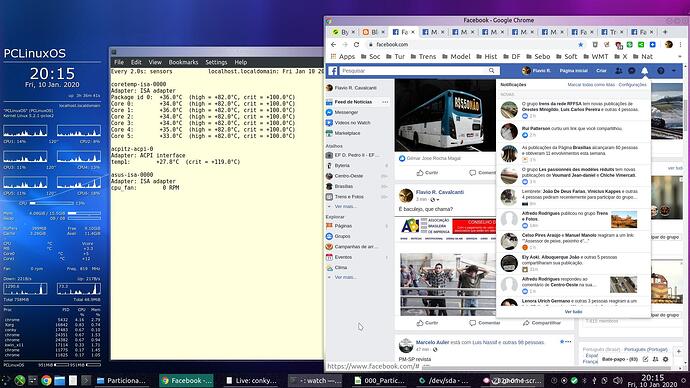Switch to the 'Bl' Blogger Chrome tab
This screenshot has height=388, width=690.
[x=374, y=32]
